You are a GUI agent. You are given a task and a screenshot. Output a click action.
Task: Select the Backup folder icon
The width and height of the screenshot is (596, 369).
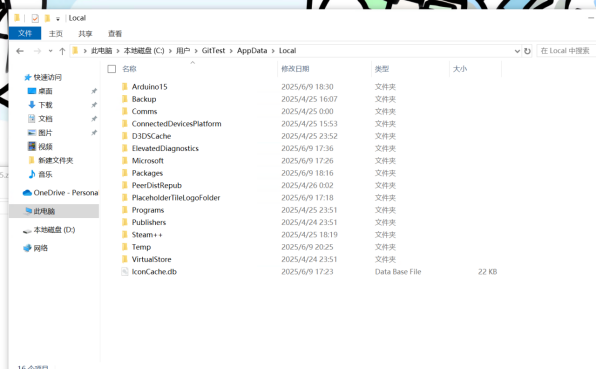124,99
